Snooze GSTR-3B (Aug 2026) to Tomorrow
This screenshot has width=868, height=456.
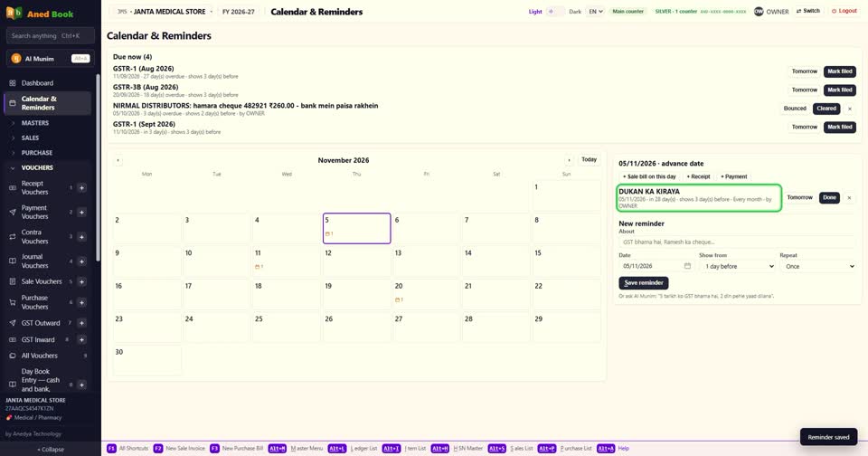(805, 90)
